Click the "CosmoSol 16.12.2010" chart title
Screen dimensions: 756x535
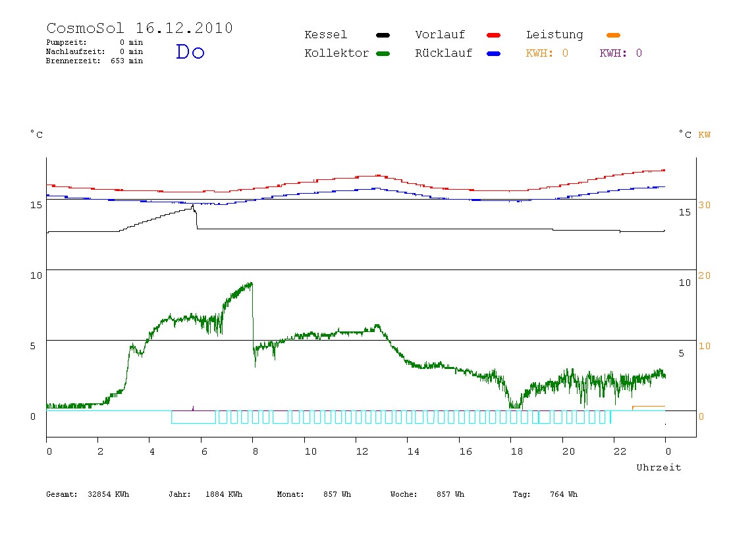pos(140,28)
